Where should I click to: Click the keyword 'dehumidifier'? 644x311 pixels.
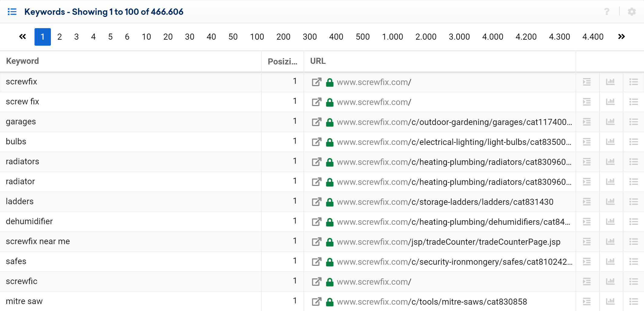tap(29, 221)
